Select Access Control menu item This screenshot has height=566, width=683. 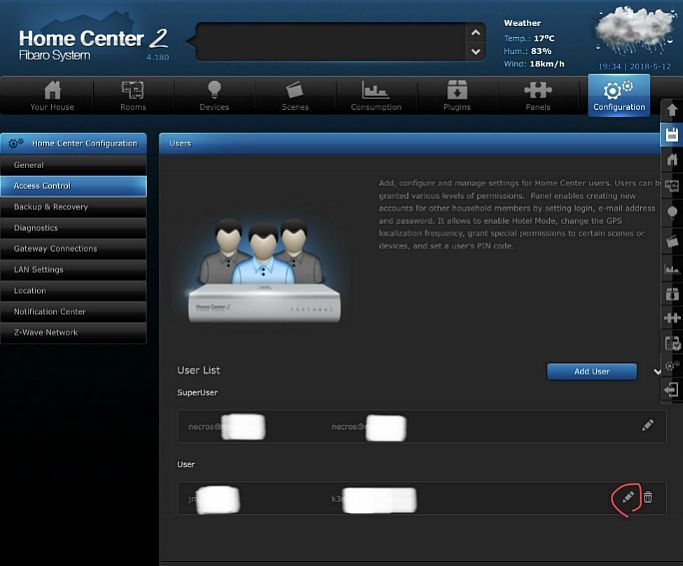[x=73, y=186]
